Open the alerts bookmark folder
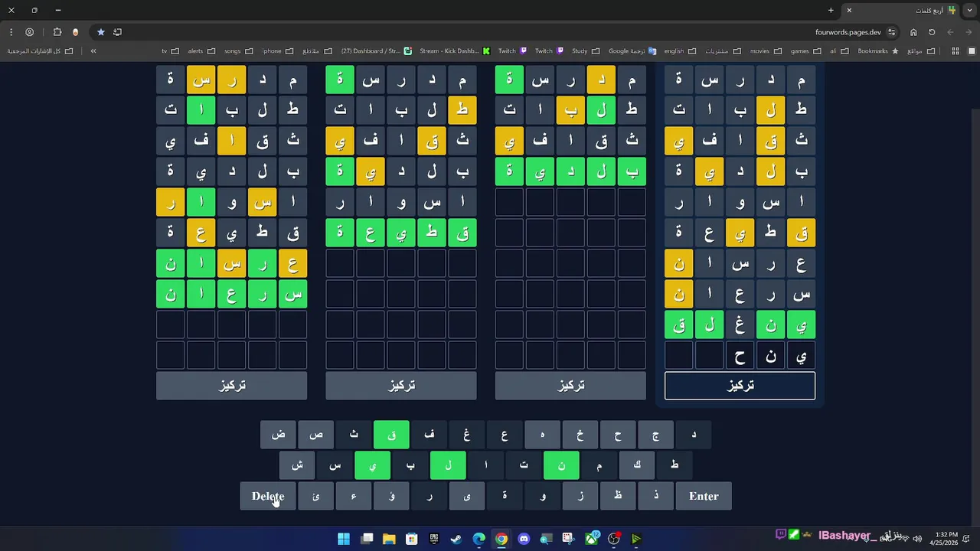This screenshot has width=980, height=551. [201, 51]
